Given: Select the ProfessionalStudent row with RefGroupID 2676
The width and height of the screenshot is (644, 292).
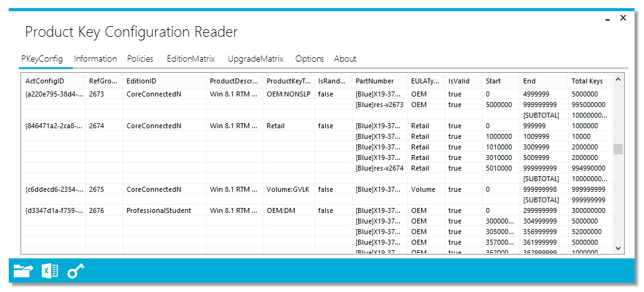Looking at the screenshot, I should (x=159, y=210).
